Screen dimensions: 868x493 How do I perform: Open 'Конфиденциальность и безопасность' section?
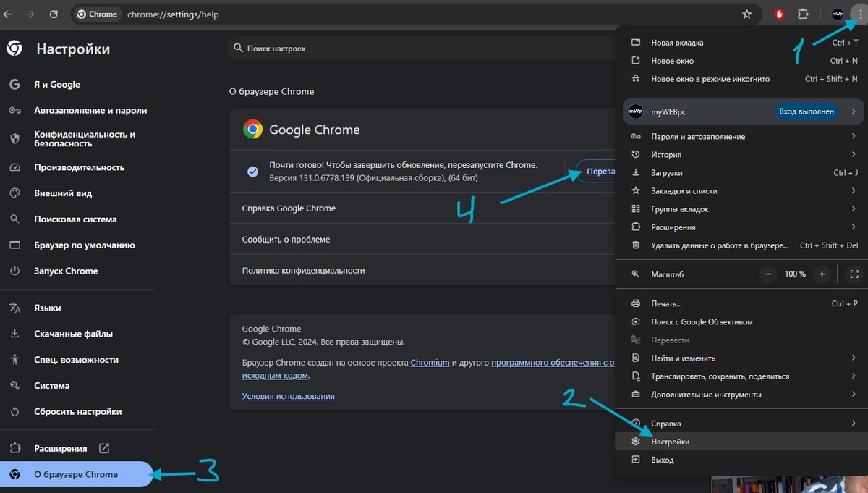(x=77, y=139)
